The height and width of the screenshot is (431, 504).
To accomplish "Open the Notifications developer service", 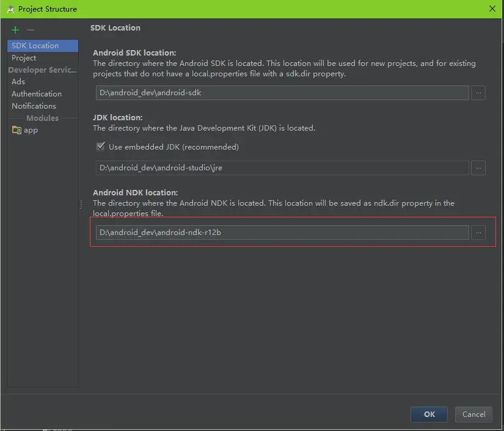I will (43, 106).
